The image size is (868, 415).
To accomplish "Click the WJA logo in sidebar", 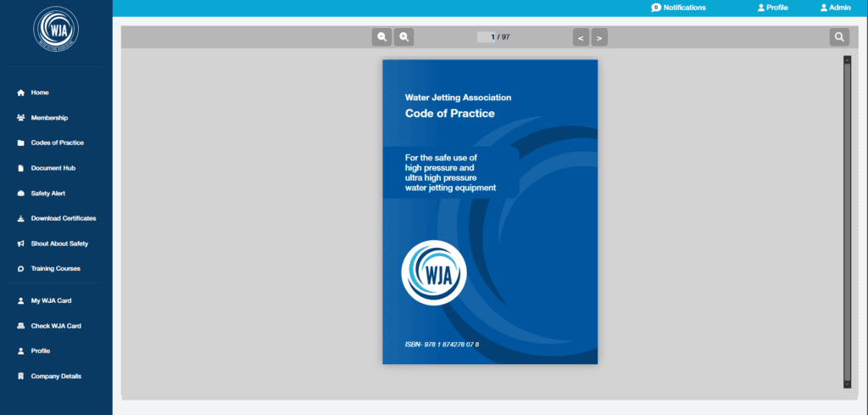I will point(56,31).
